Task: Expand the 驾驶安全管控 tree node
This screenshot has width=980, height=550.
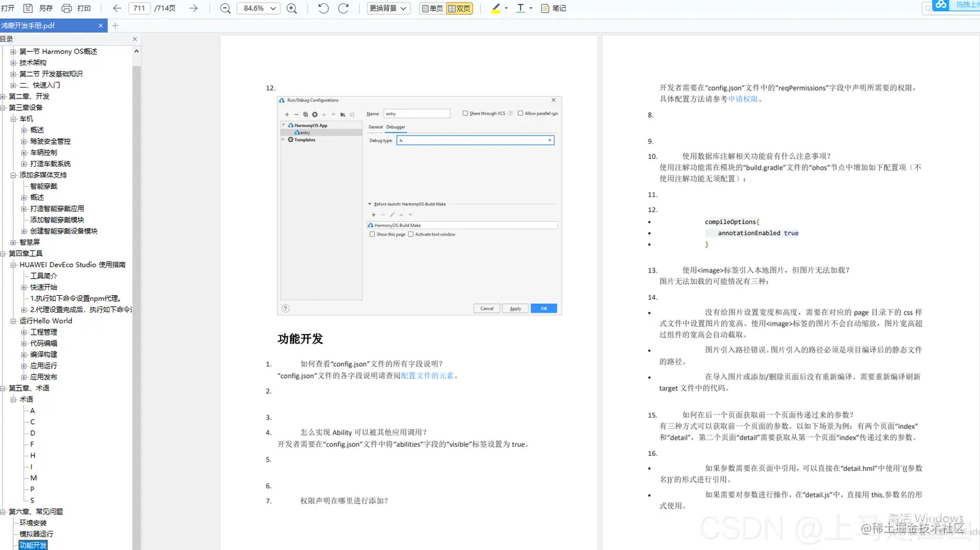Action: [24, 141]
